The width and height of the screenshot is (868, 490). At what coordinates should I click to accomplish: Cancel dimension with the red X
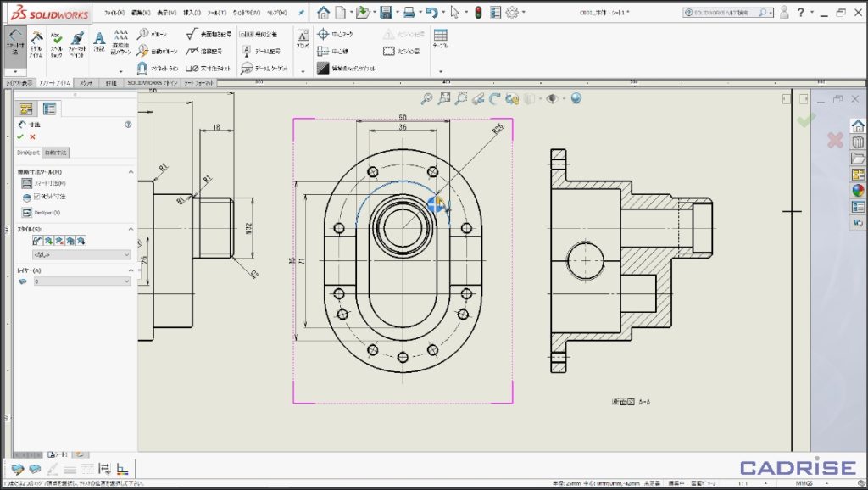(x=33, y=136)
